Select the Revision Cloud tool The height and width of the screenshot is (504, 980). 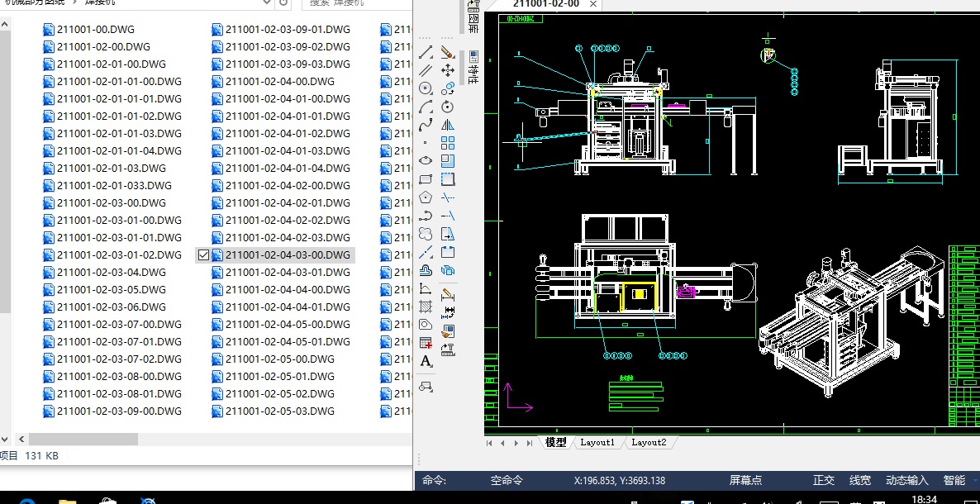point(426,234)
